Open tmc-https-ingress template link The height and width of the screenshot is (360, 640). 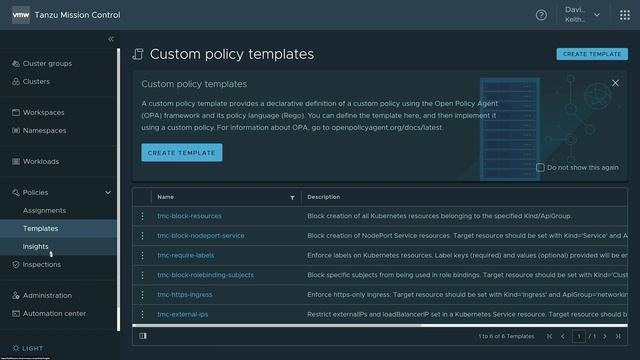185,295
